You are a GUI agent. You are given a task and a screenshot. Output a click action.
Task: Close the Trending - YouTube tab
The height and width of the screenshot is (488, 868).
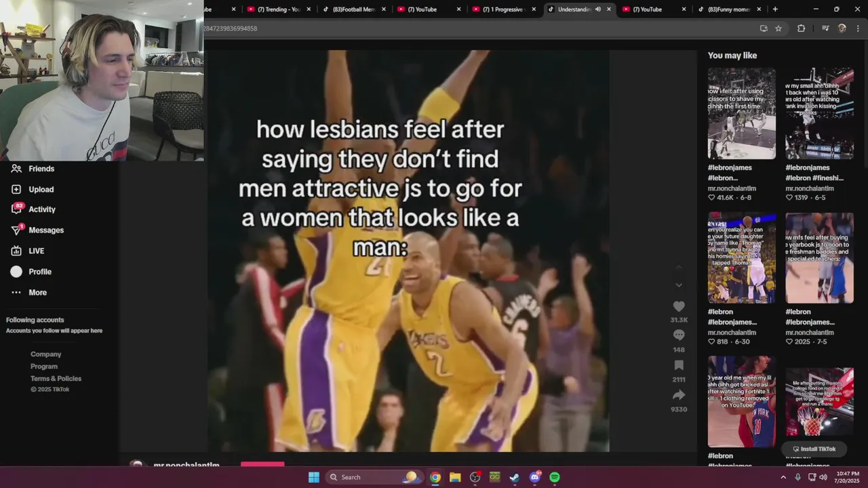309,9
